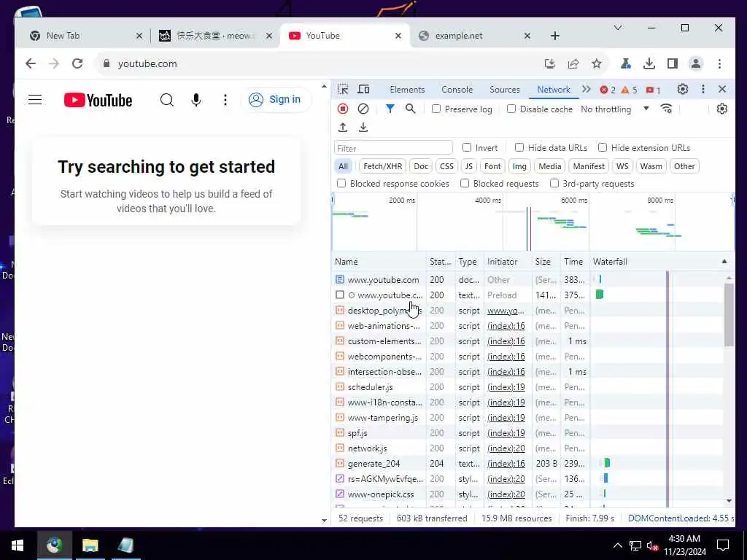Viewport: 747px width, 560px height.
Task: Switch to the Elements panel
Action: [x=407, y=90]
